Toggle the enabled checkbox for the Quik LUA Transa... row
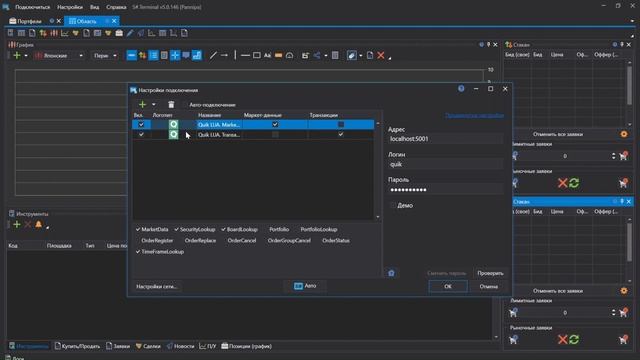Screen dimensions: 640x360 [141, 134]
